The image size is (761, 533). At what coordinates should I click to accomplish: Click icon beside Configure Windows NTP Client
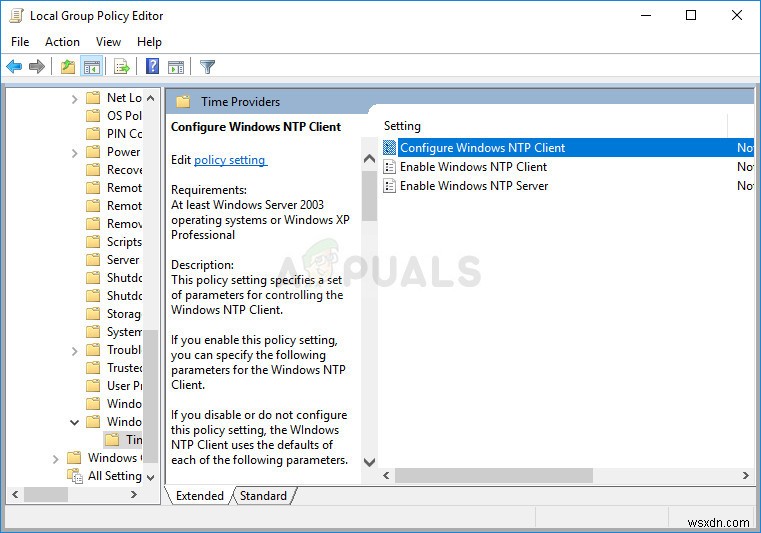click(389, 148)
